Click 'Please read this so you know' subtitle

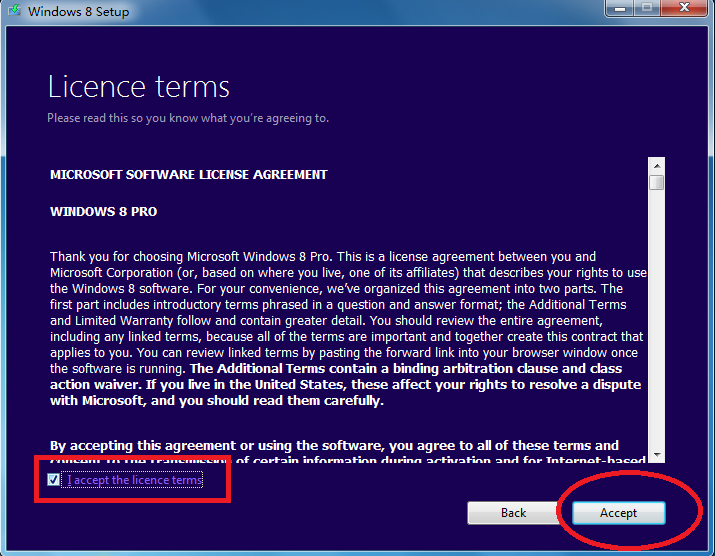(188, 118)
